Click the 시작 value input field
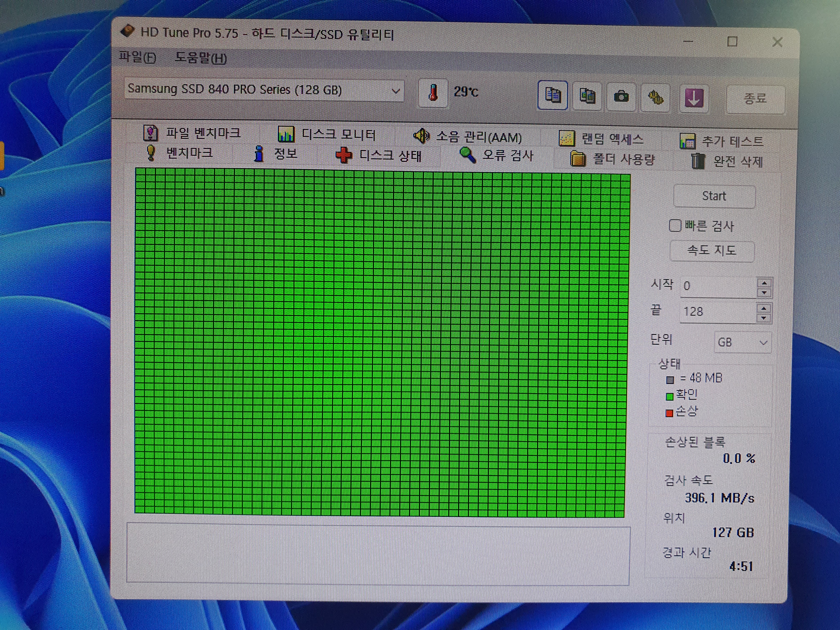This screenshot has height=630, width=840. point(719,286)
